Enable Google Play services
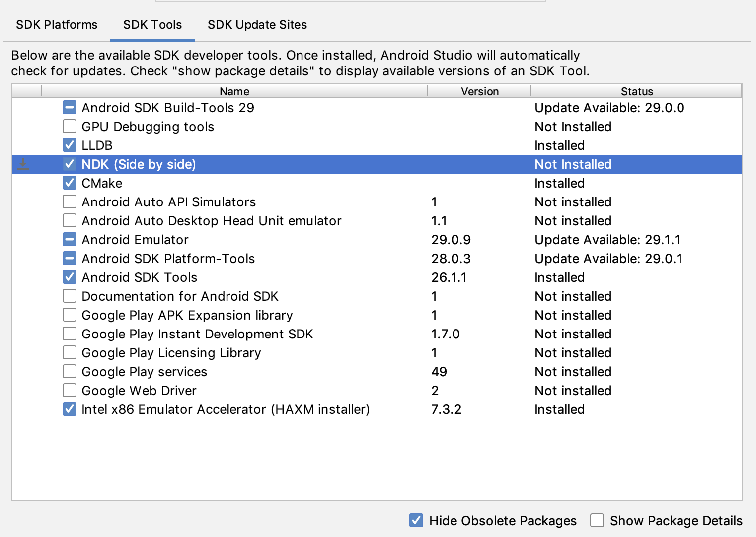The height and width of the screenshot is (537, 756). point(69,371)
